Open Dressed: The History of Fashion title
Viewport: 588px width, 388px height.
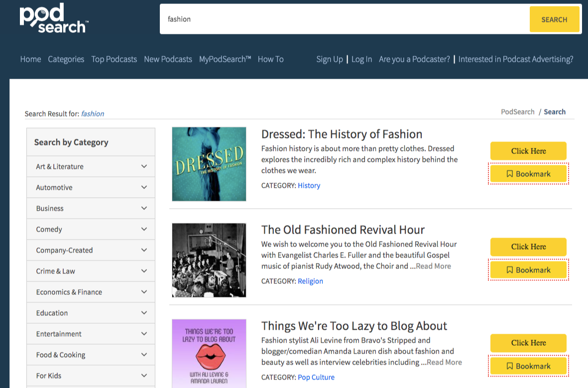tap(342, 134)
